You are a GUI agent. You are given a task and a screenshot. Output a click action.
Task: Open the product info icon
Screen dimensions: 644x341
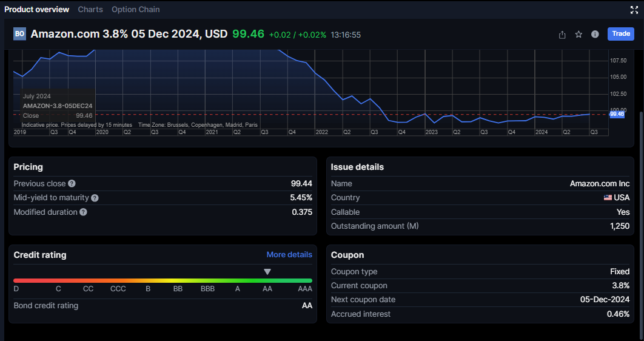point(595,34)
